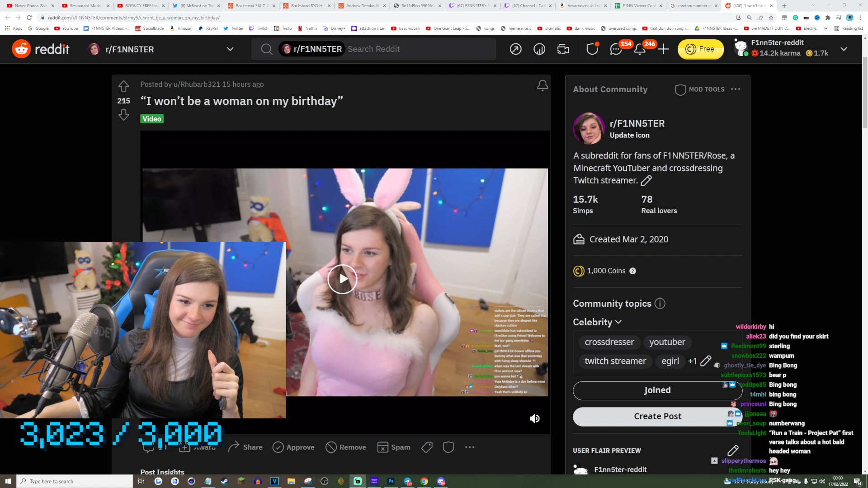
Task: Click Windows taskbar search box
Action: (x=75, y=481)
